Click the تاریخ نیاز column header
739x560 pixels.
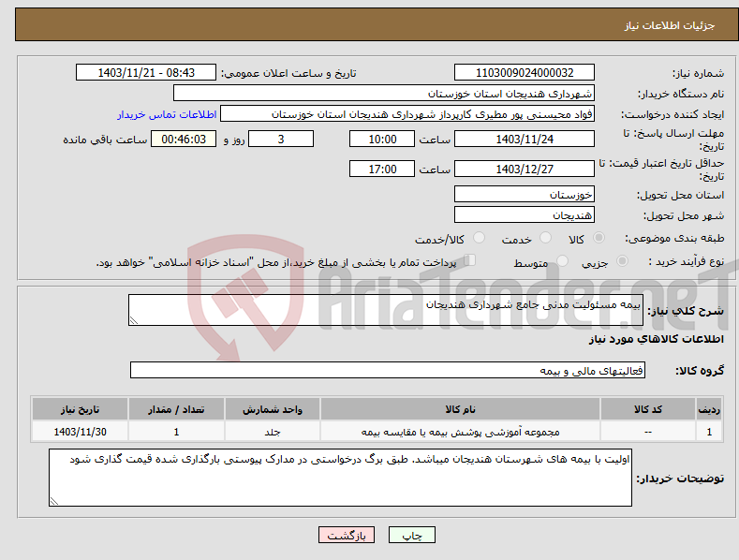click(x=81, y=409)
